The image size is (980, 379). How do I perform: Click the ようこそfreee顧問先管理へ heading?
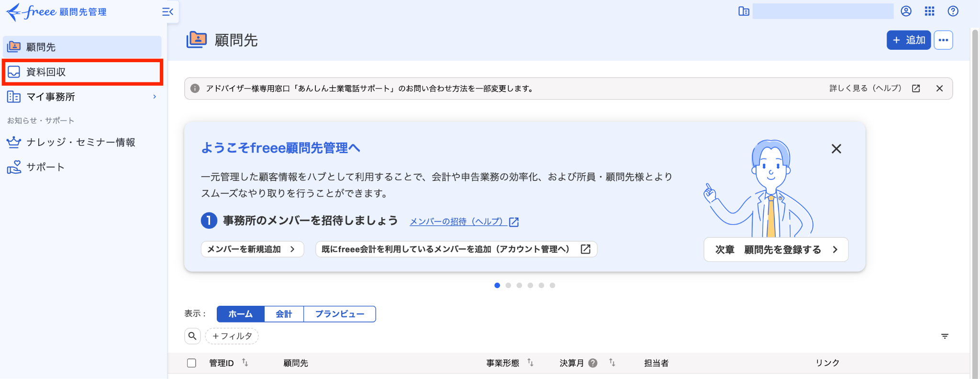tap(280, 148)
